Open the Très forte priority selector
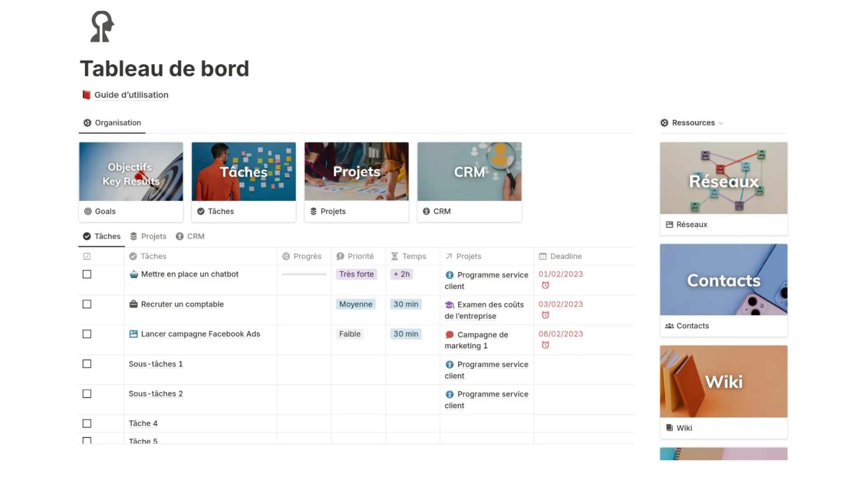This screenshot has width=868, height=488. coord(356,274)
